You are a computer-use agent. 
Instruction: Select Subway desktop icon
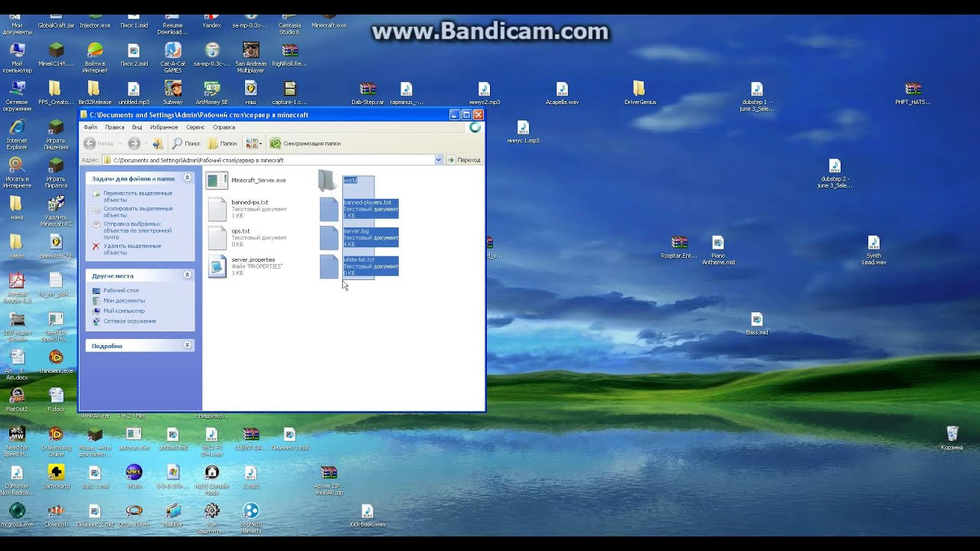point(173,93)
